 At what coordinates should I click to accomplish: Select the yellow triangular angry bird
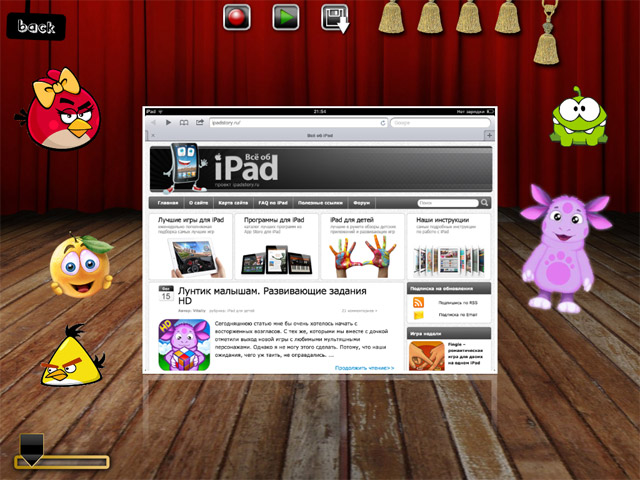point(72,356)
